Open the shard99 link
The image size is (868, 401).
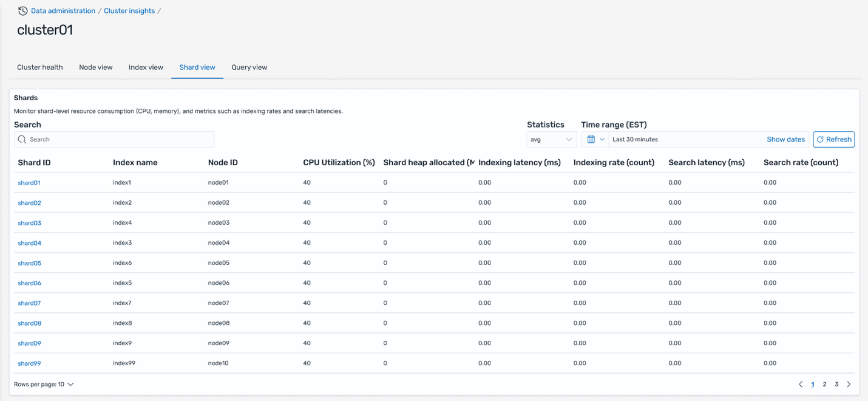29,363
